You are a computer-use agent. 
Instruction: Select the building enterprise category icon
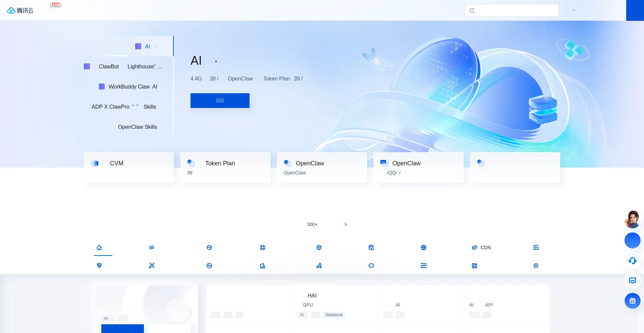(x=263, y=266)
